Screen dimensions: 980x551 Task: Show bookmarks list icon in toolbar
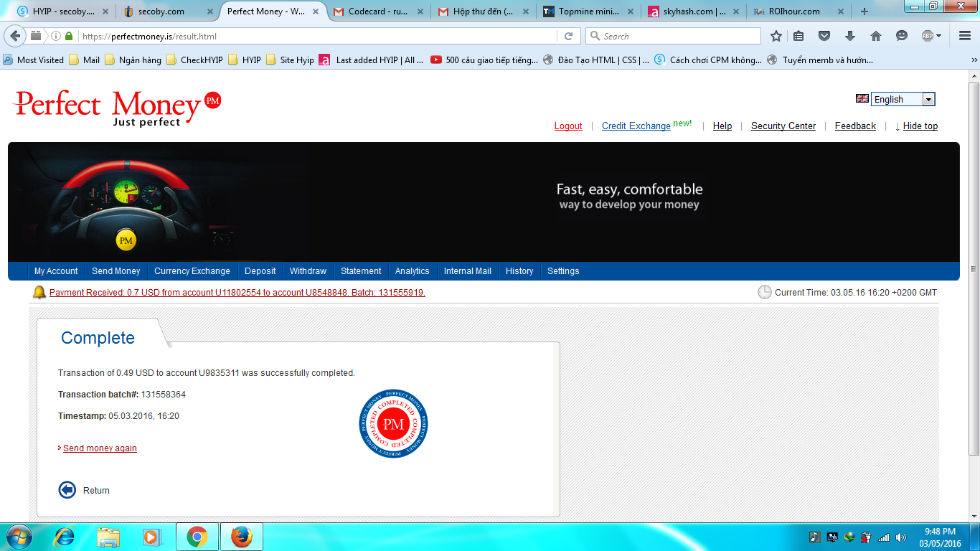798,36
